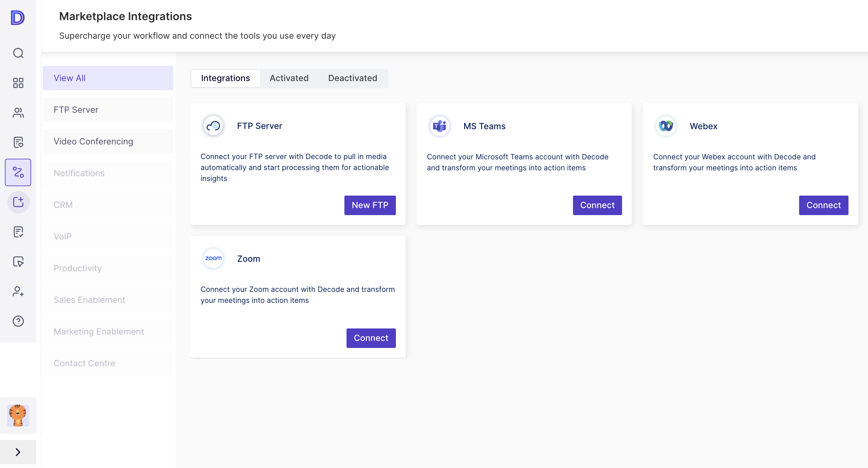Open the dashboard grid icon

pos(18,83)
